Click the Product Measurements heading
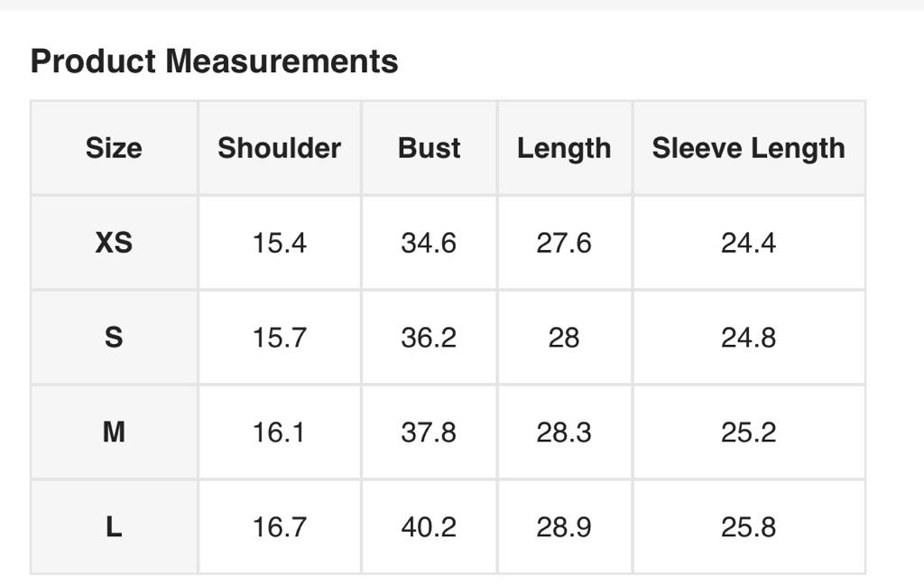The width and height of the screenshot is (924, 586). [214, 61]
